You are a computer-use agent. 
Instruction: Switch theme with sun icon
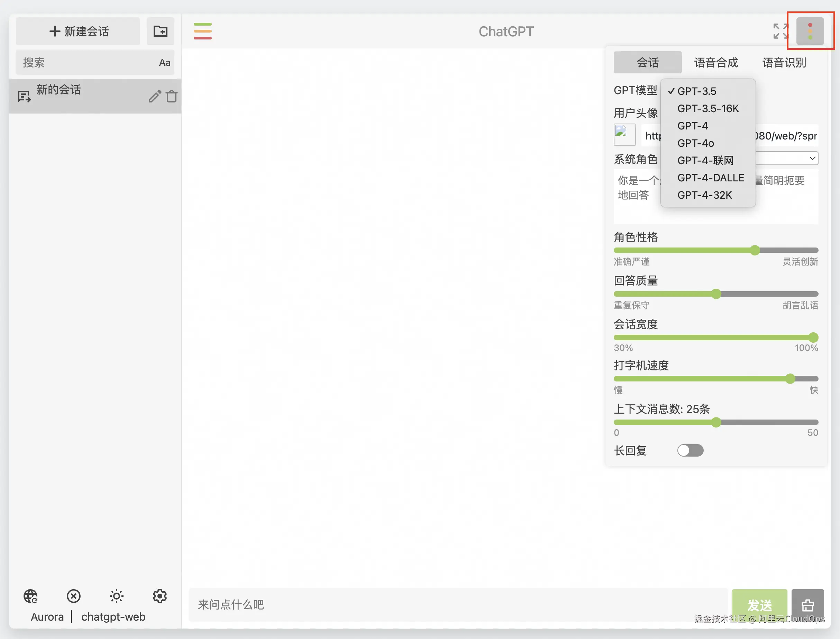click(116, 596)
